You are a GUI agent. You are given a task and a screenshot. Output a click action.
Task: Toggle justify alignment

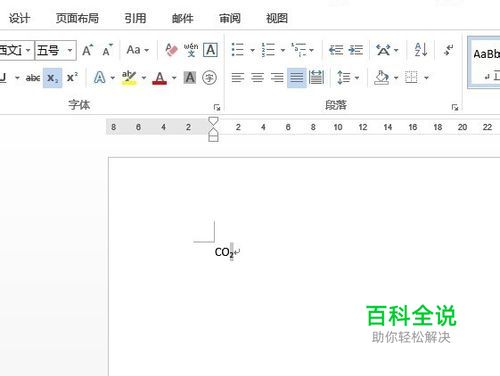(297, 78)
